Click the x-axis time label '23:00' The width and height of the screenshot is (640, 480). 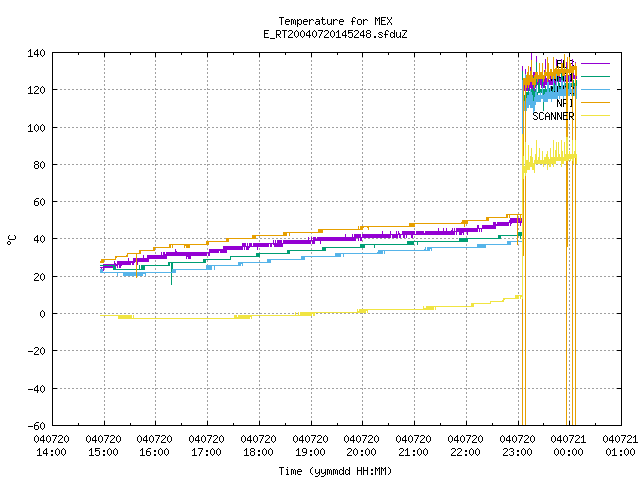click(518, 452)
